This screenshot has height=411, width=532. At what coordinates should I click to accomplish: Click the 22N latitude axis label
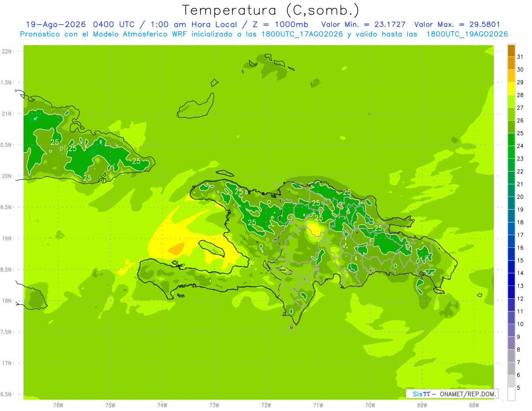[x=6, y=51]
